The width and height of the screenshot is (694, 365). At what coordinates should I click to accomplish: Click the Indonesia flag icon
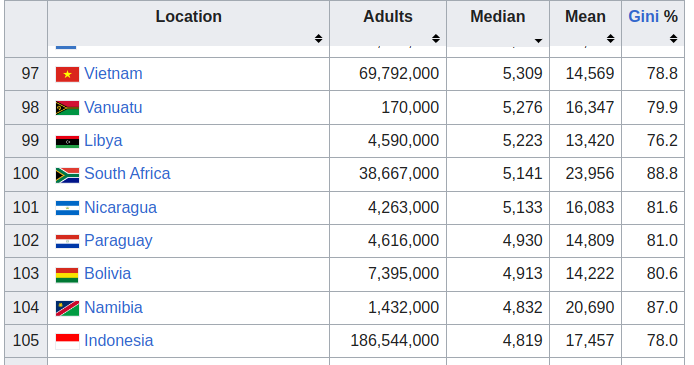click(67, 342)
